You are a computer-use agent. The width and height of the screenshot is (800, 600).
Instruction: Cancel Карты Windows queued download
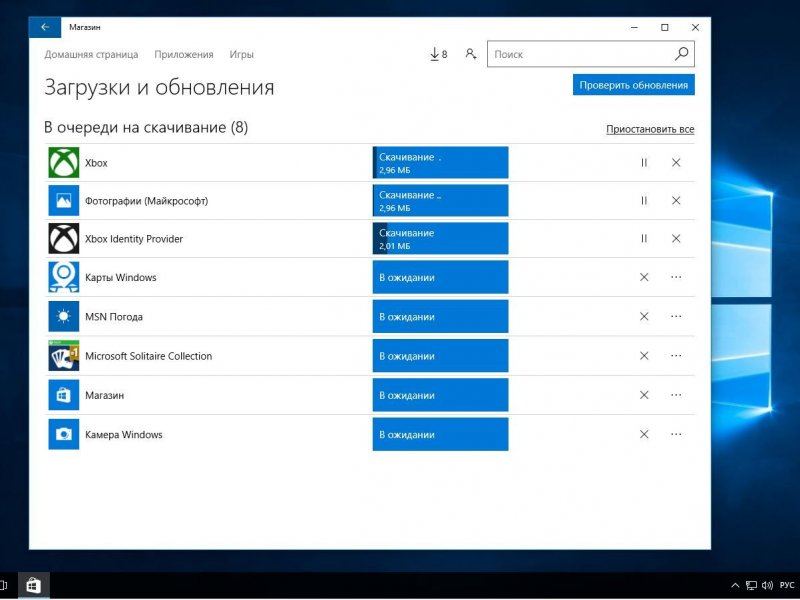[644, 277]
